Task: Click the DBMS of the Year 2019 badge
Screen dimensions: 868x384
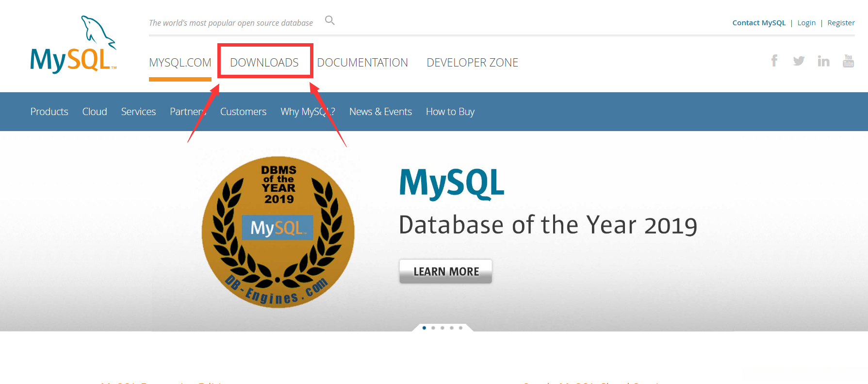Action: [278, 232]
